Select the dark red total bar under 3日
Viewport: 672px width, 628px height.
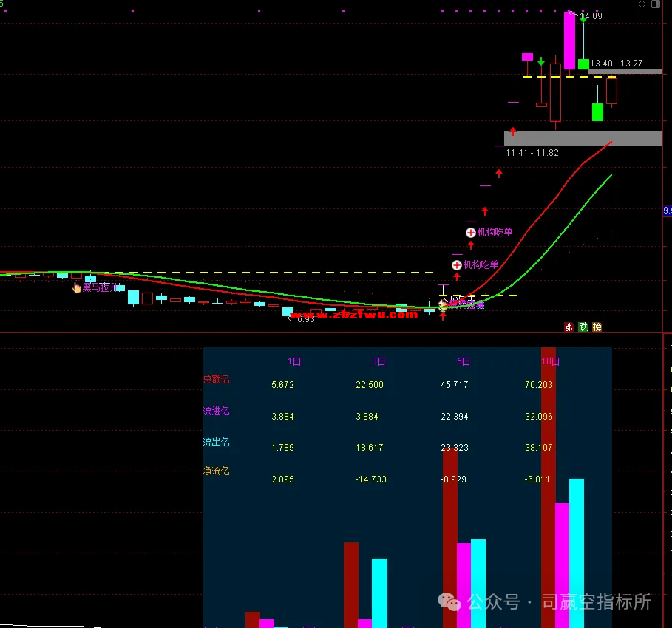[351, 585]
